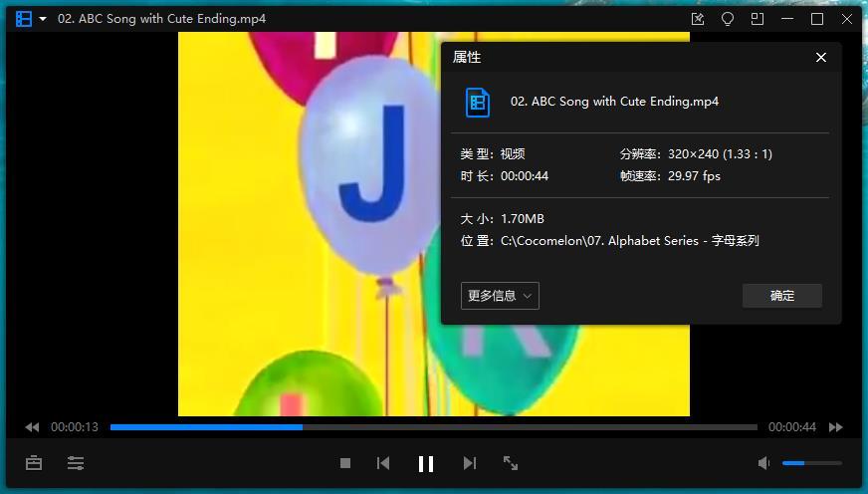This screenshot has width=868, height=494.
Task: Confirm dialog with 确定 button
Action: (782, 296)
